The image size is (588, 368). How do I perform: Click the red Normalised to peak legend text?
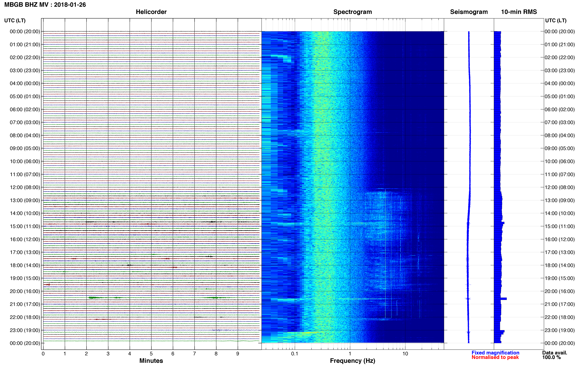495,357
